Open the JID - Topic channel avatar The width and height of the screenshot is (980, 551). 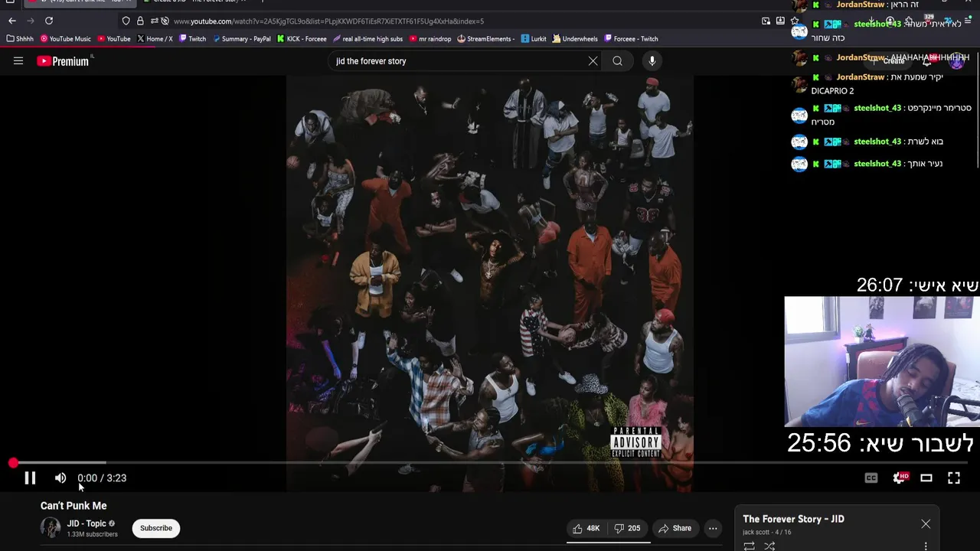tap(51, 528)
